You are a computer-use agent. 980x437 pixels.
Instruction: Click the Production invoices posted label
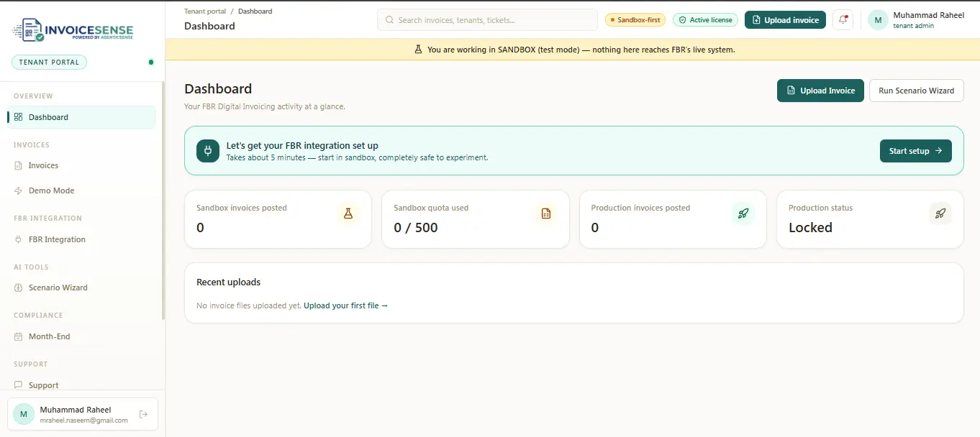640,208
